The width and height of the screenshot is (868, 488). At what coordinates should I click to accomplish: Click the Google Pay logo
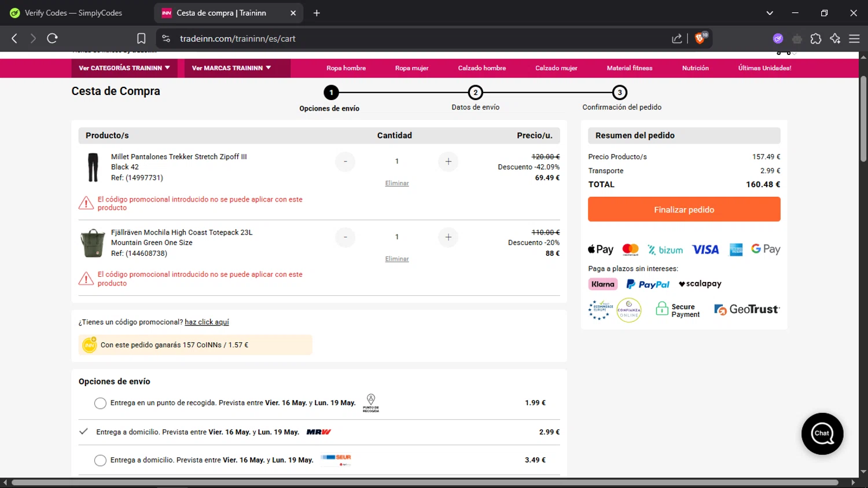766,249
